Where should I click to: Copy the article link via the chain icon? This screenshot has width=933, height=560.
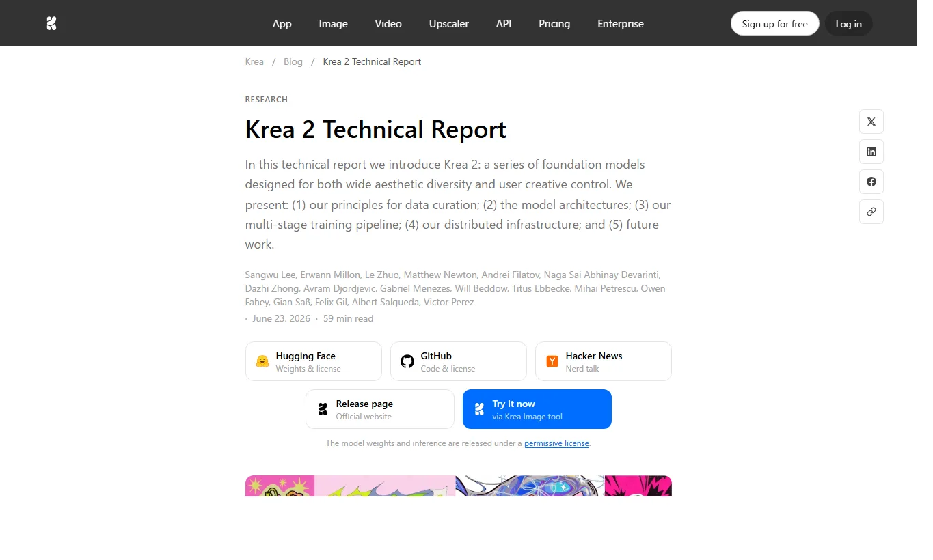[x=871, y=212]
